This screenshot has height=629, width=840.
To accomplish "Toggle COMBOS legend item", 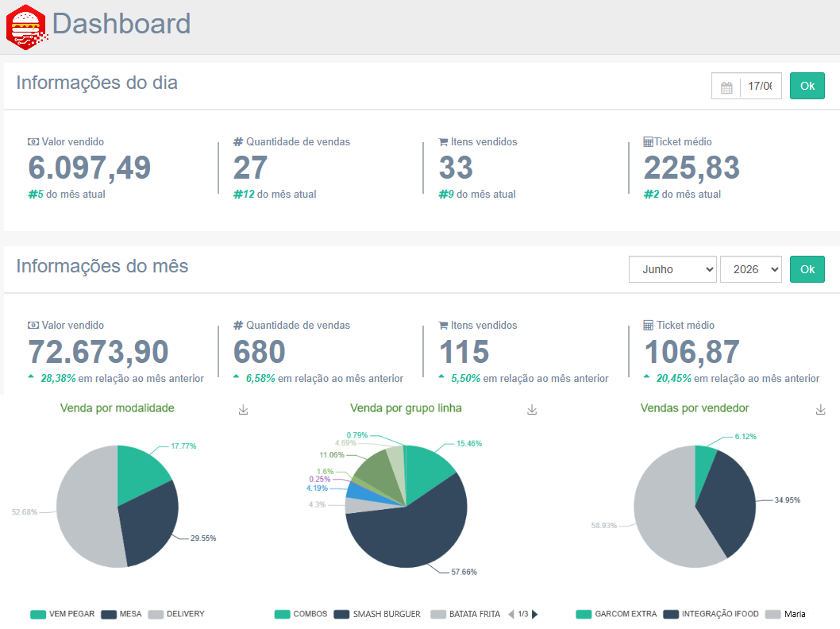I will click(301, 614).
